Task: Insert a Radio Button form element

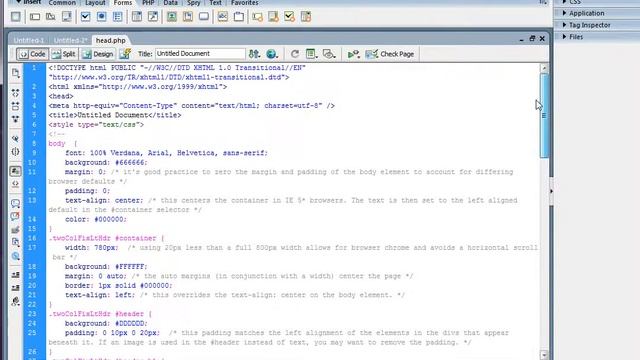Action: tap(102, 17)
